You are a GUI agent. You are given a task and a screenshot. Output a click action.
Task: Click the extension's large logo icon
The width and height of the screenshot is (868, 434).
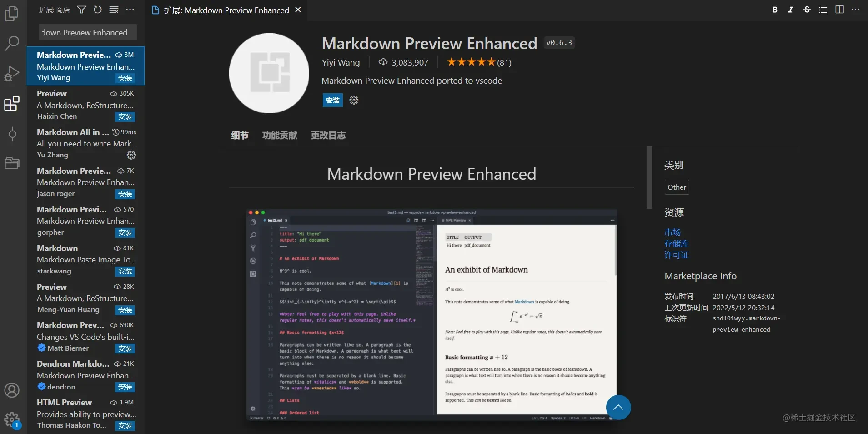(269, 73)
